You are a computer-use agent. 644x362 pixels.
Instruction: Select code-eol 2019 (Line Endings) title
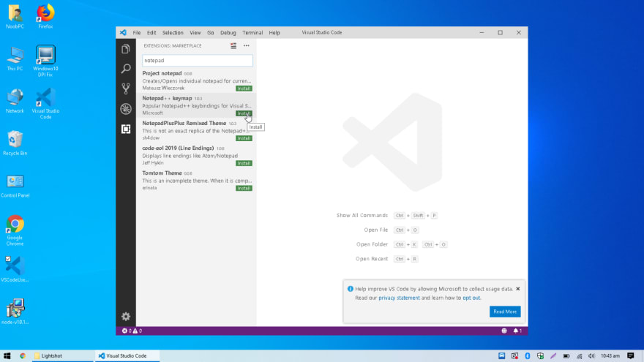178,148
